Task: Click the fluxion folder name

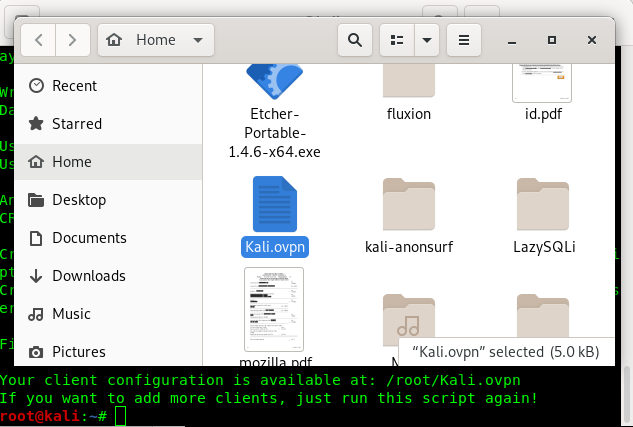Action: [x=409, y=114]
